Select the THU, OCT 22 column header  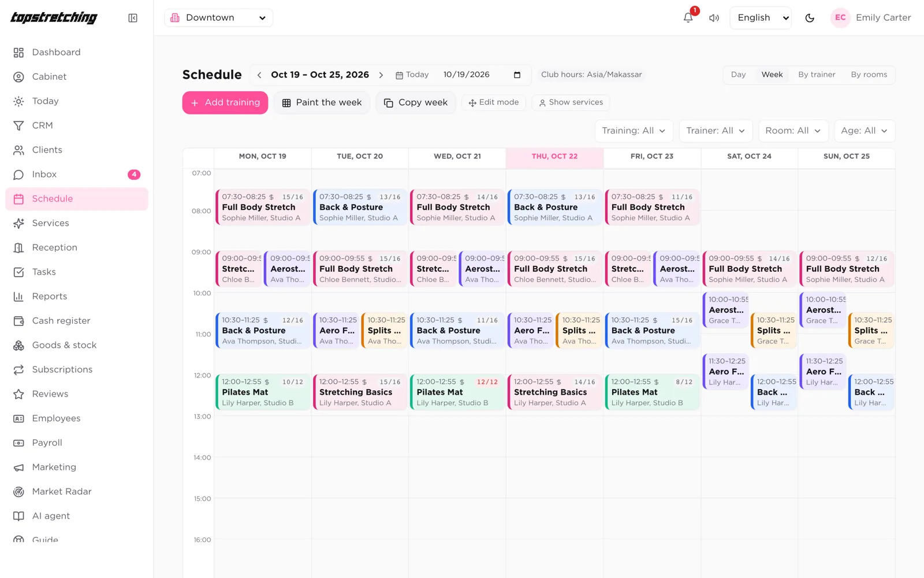point(554,157)
